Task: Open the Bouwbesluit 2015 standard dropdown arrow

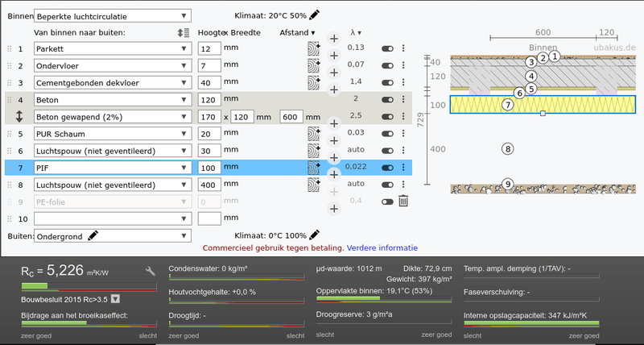Action: tap(115, 298)
